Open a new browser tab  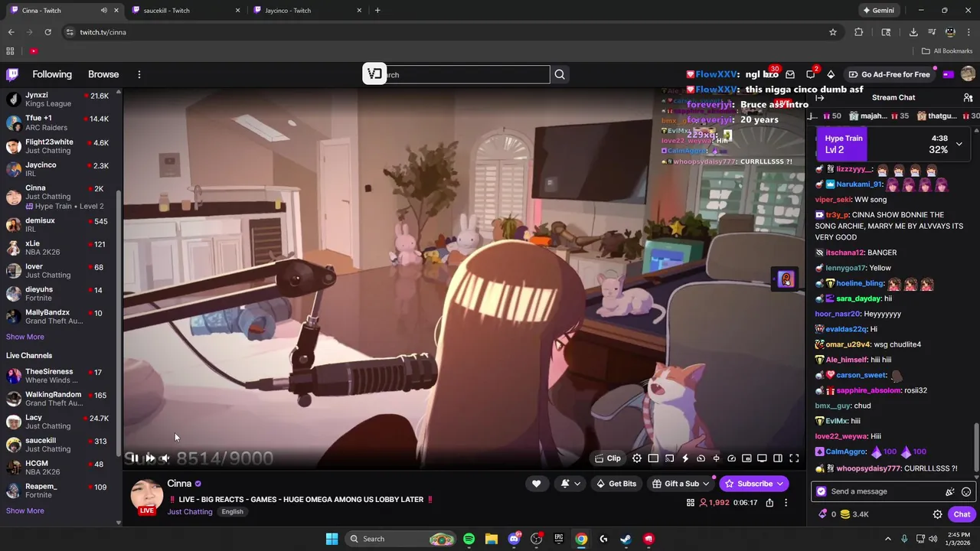tap(377, 10)
